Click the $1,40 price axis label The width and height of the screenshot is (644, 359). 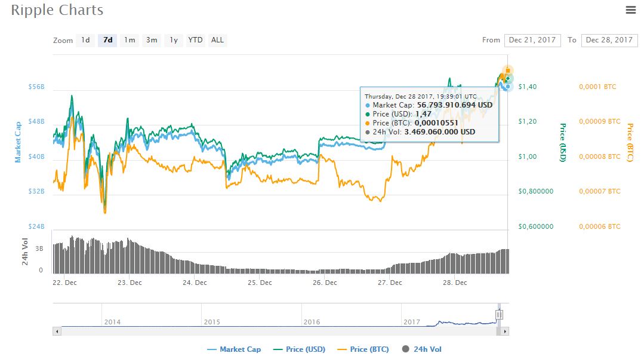coord(528,87)
